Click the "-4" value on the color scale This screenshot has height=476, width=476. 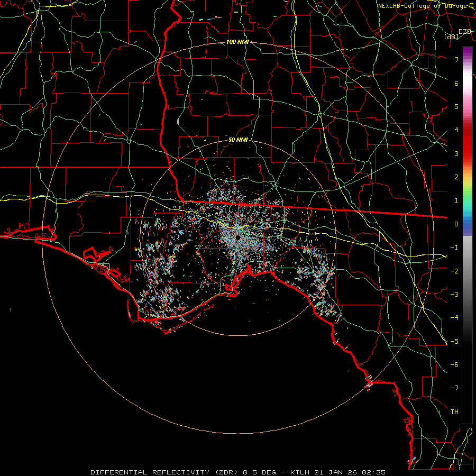coord(454,318)
